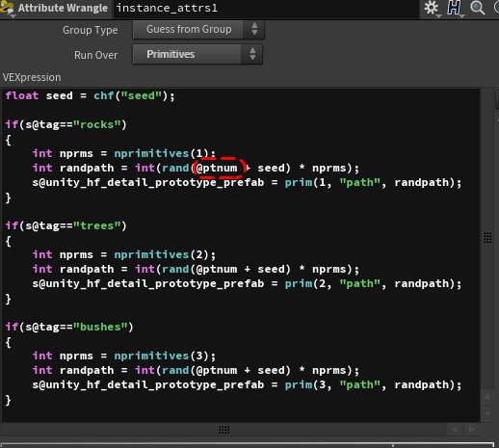The width and height of the screenshot is (499, 448).
Task: Click the grip handle below the code editor
Action: (x=223, y=430)
